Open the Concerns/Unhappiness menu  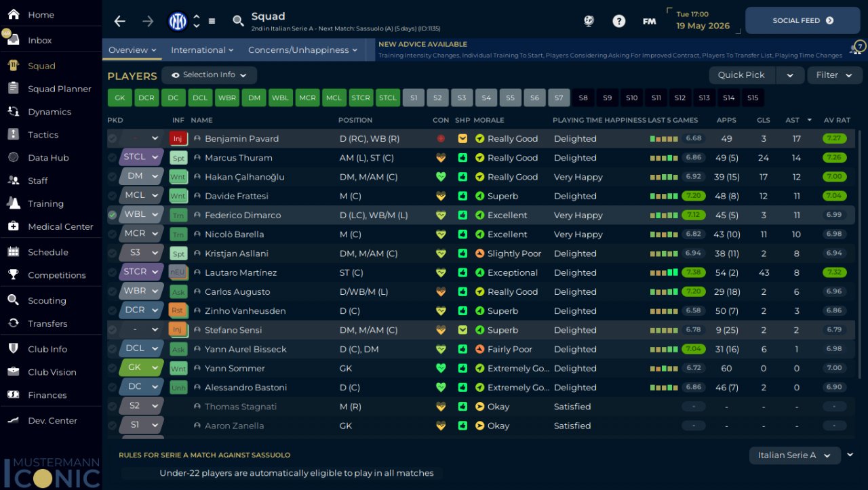point(303,50)
